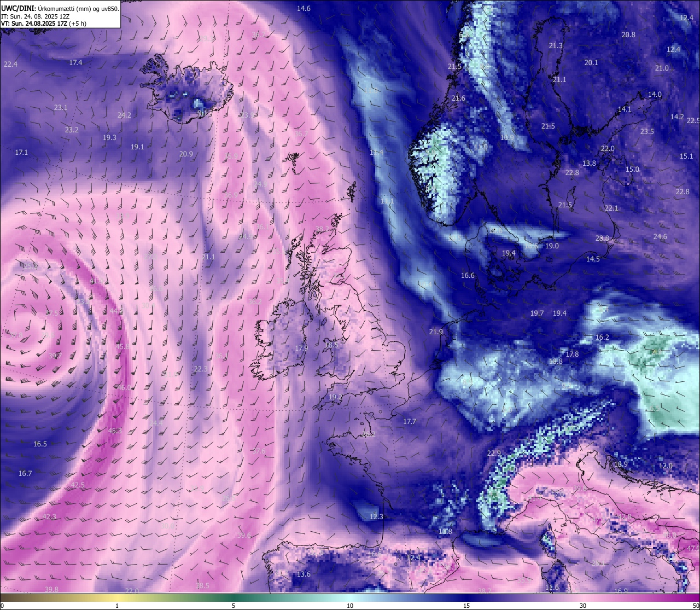Click the colour scale tick label '10'
This screenshot has width=700, height=610.
pyautogui.click(x=350, y=606)
